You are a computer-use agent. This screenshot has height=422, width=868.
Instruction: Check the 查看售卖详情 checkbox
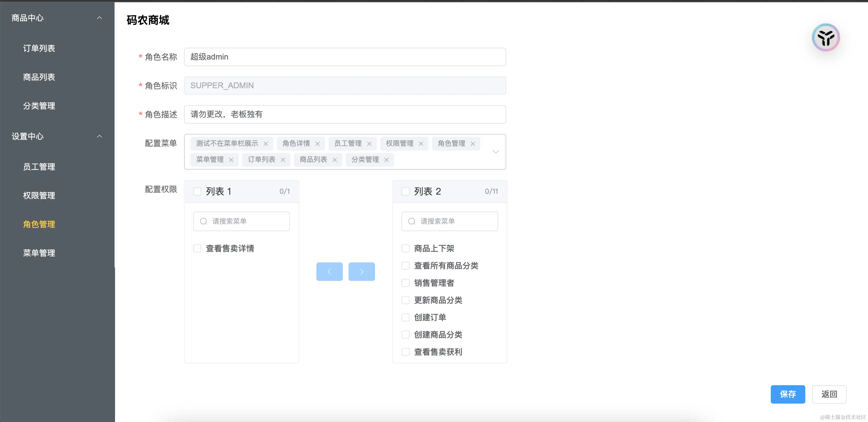click(198, 249)
